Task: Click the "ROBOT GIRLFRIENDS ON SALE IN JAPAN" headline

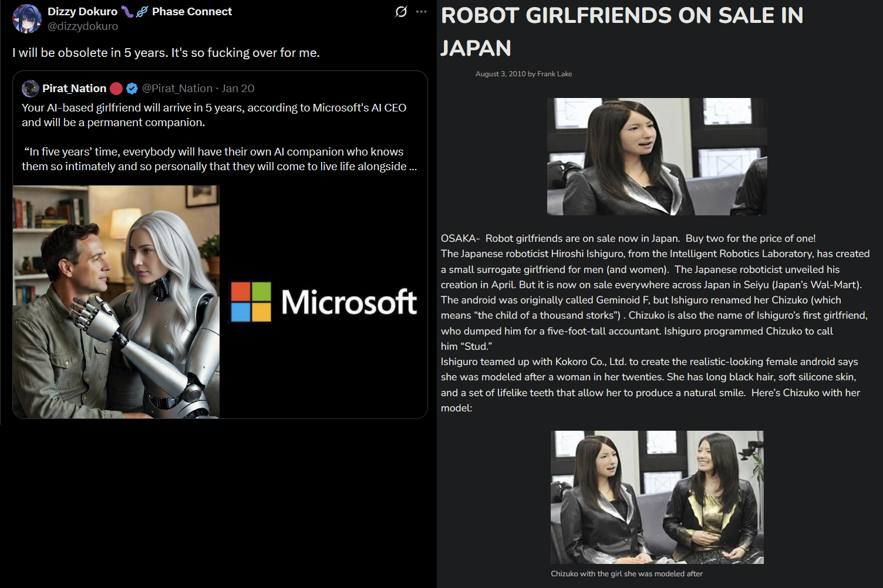Action: (622, 32)
